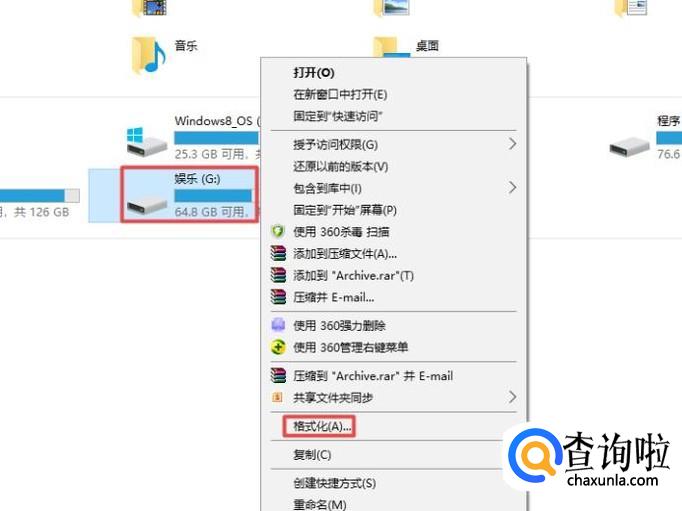Expand the 包含到库中(I) submenu arrow
Viewport: 682px width, 511px height.
pos(512,188)
